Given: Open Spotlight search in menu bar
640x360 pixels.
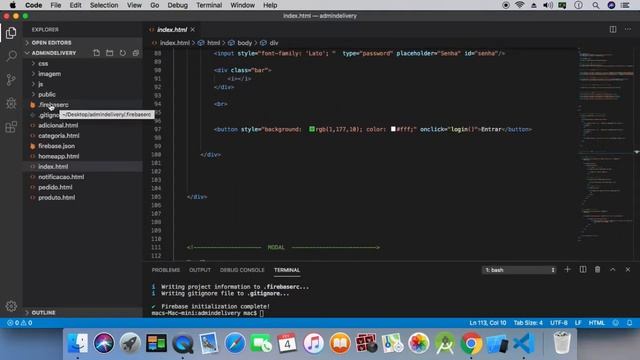Looking at the screenshot, I should (x=596, y=5).
